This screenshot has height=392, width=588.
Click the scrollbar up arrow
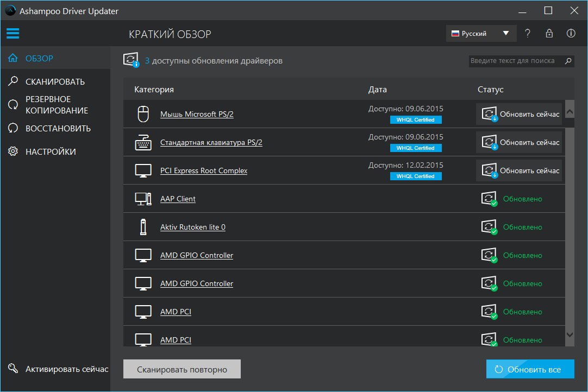[x=570, y=111]
